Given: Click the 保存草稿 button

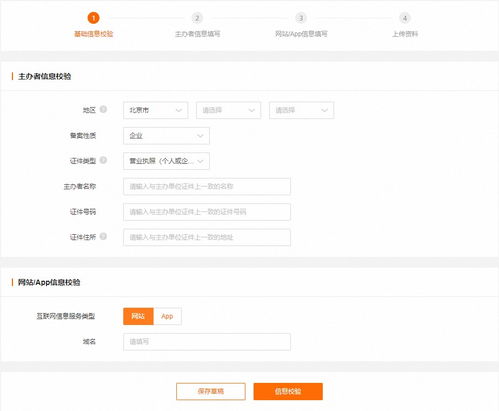Looking at the screenshot, I should pos(211,391).
